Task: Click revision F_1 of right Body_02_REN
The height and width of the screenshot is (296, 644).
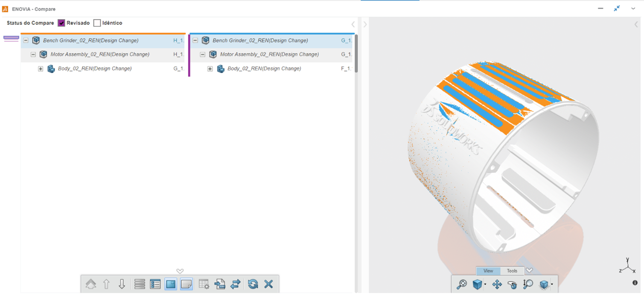Action: (x=347, y=69)
